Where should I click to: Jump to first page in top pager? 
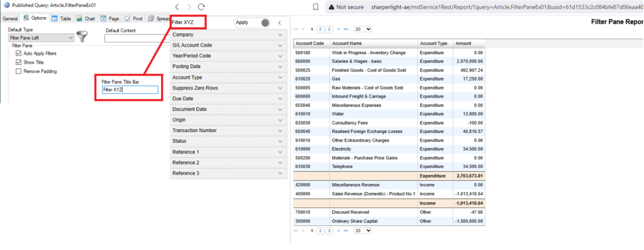pos(296,29)
